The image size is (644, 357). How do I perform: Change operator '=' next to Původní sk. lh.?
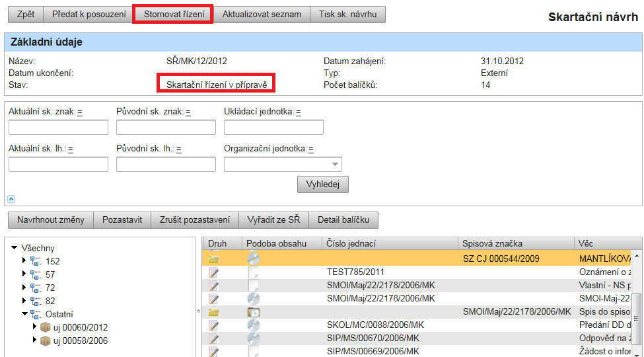point(179,149)
